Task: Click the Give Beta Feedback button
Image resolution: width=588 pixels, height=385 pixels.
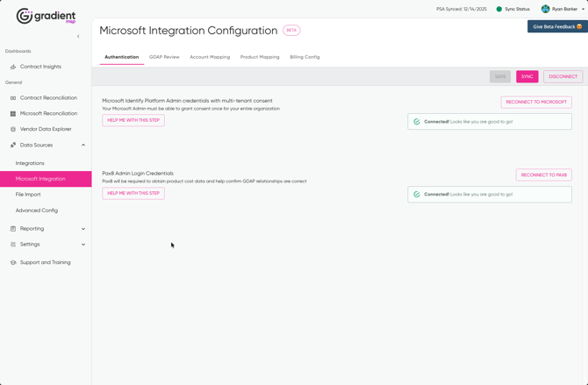Action: point(557,26)
